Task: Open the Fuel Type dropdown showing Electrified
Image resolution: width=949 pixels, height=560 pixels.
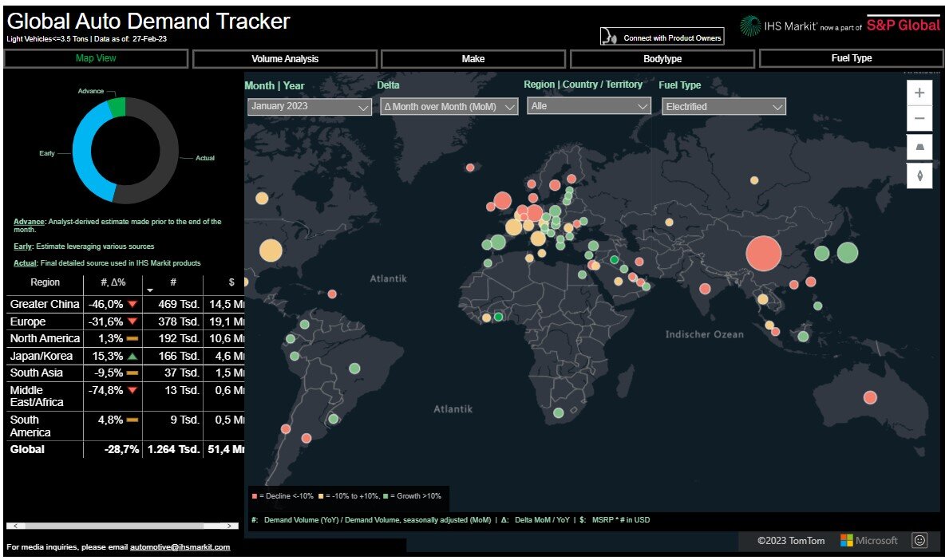Action: coord(723,107)
